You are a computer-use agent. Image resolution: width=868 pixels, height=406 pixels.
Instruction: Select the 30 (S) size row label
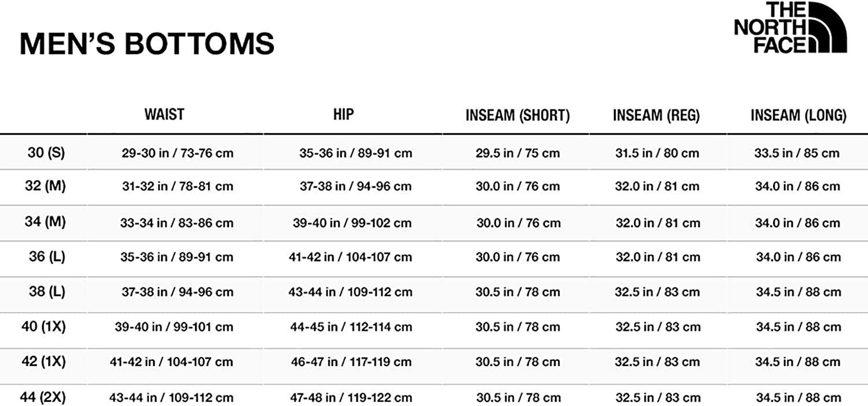coord(46,153)
